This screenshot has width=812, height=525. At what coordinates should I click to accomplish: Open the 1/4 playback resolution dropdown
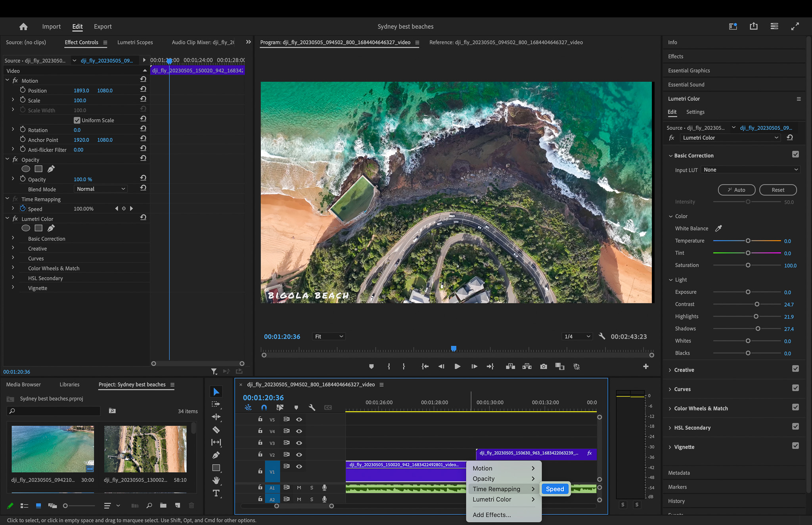coord(577,336)
